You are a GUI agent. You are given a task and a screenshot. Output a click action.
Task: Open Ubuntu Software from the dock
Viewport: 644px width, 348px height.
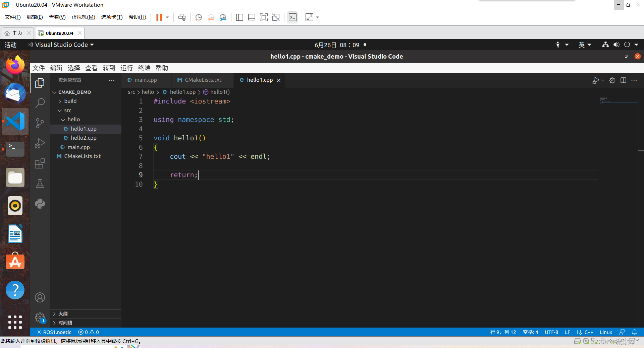tap(15, 261)
